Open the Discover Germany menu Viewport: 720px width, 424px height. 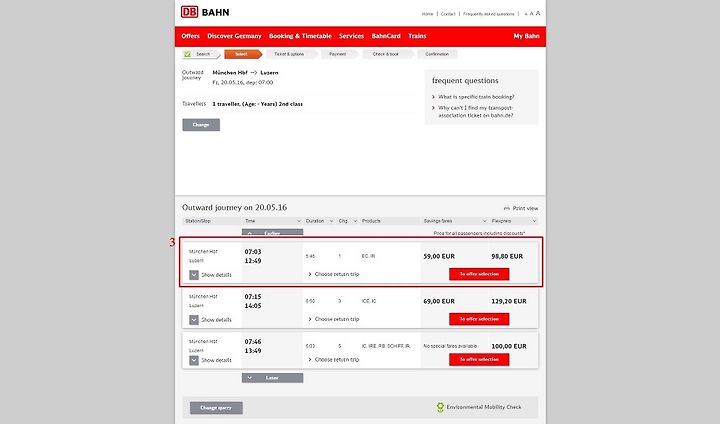point(234,36)
